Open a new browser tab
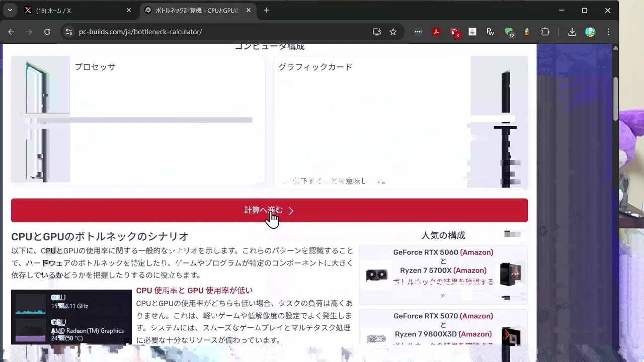 click(267, 10)
